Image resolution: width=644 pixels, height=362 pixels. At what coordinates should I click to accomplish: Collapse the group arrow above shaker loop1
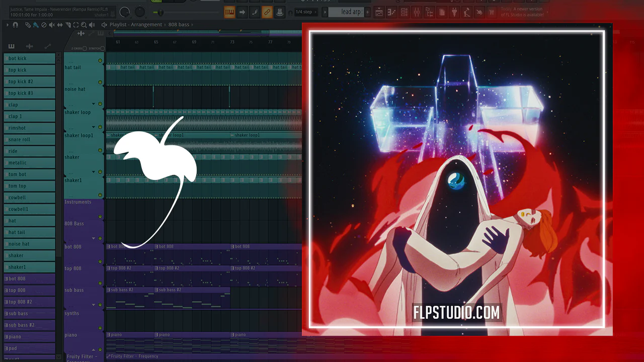click(x=94, y=127)
